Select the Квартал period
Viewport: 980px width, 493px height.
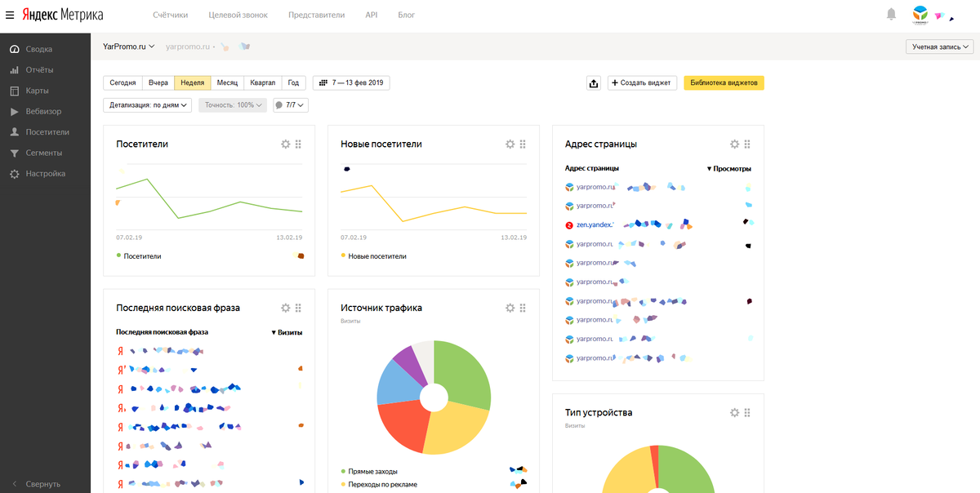click(x=263, y=82)
